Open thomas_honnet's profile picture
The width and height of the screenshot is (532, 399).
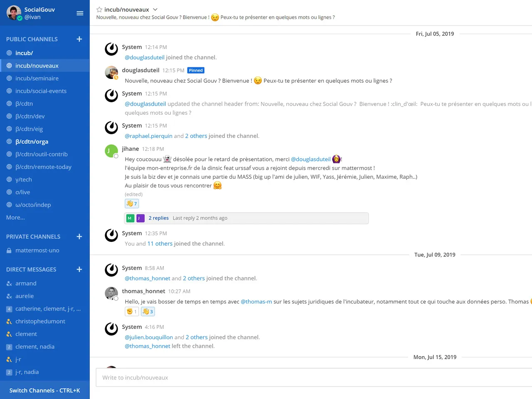pos(111,293)
